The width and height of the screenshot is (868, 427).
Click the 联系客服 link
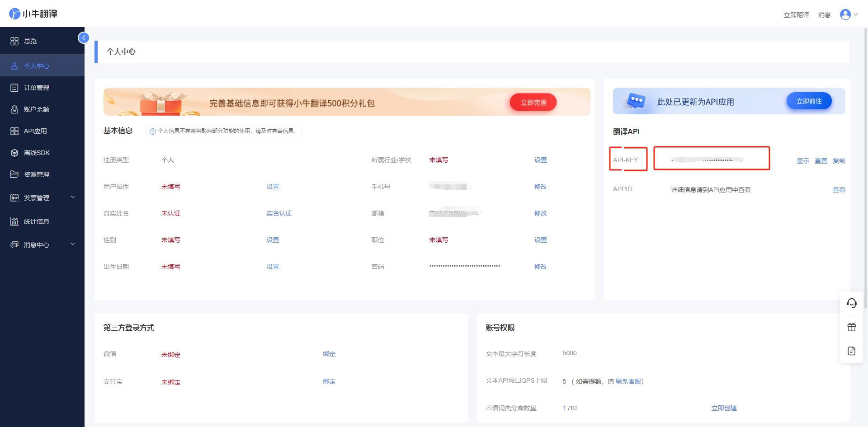[x=628, y=381]
